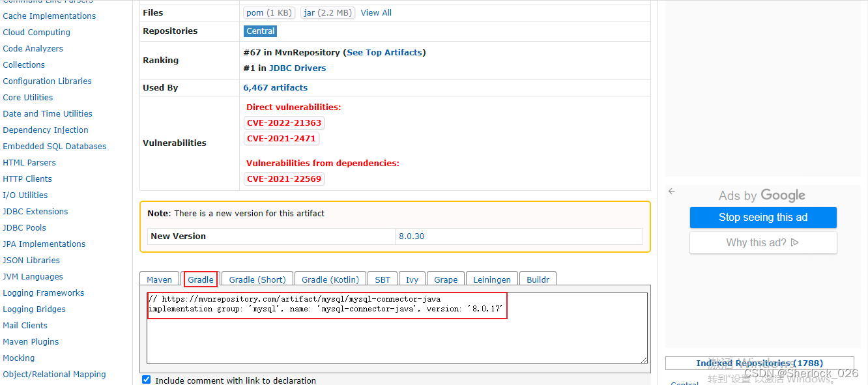Open the Buildr tab
Screen dimensions: 868x385
(538, 279)
